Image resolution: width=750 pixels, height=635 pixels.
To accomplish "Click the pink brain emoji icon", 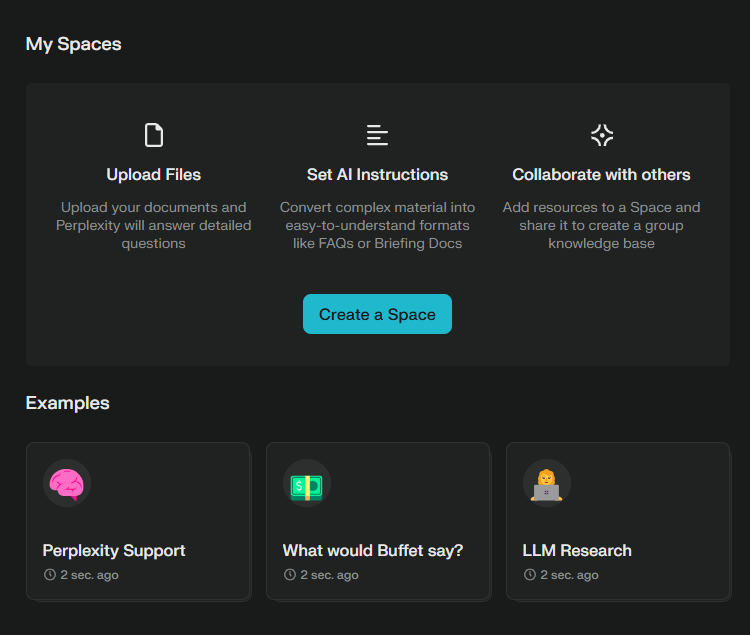I will click(x=67, y=483).
